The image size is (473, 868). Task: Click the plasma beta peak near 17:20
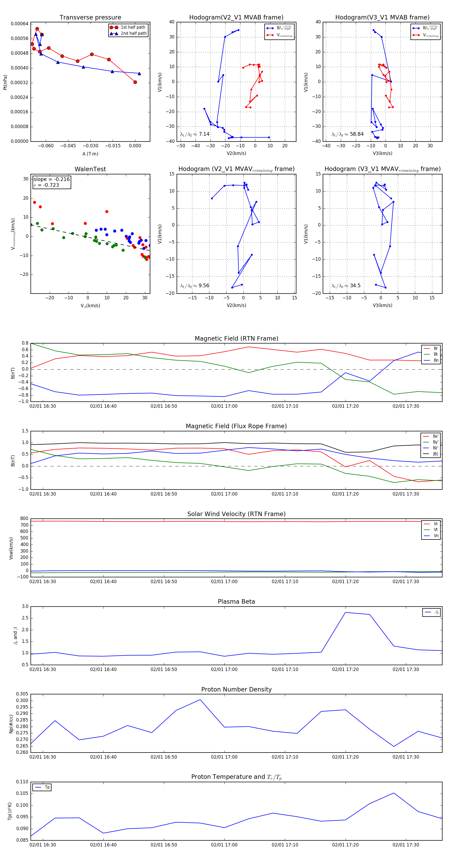click(x=345, y=613)
